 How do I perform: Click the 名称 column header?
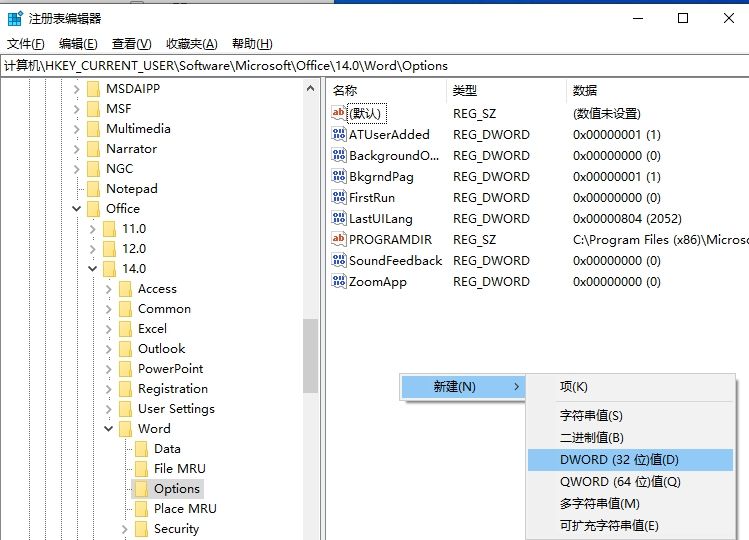387,90
